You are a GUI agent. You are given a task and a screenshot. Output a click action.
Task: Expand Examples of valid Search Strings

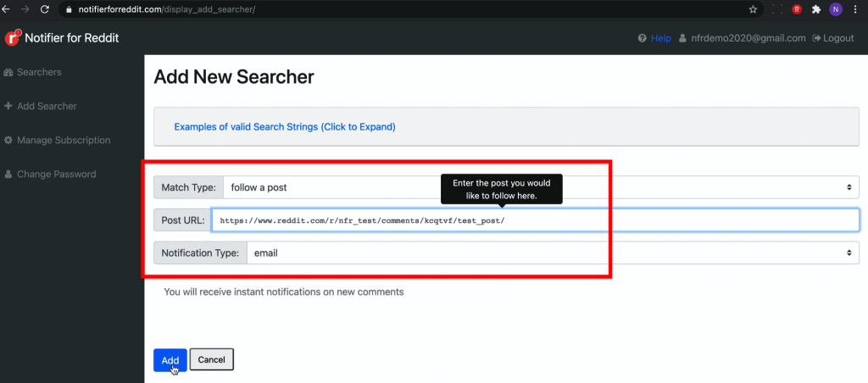tap(285, 127)
